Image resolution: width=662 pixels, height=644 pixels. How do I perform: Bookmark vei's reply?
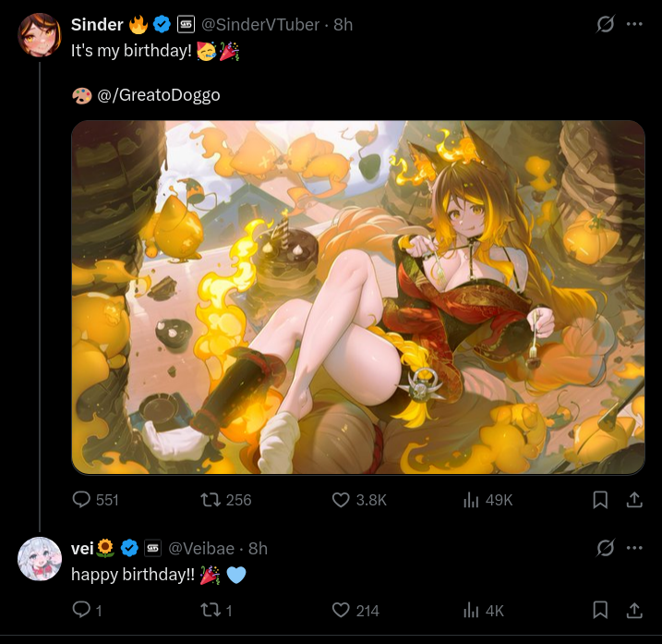(x=600, y=610)
